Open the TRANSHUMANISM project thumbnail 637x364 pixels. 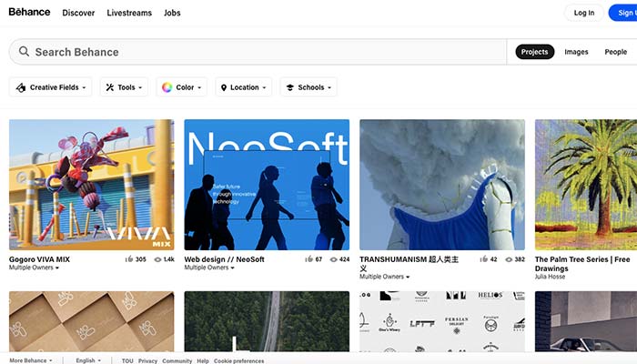[442, 185]
